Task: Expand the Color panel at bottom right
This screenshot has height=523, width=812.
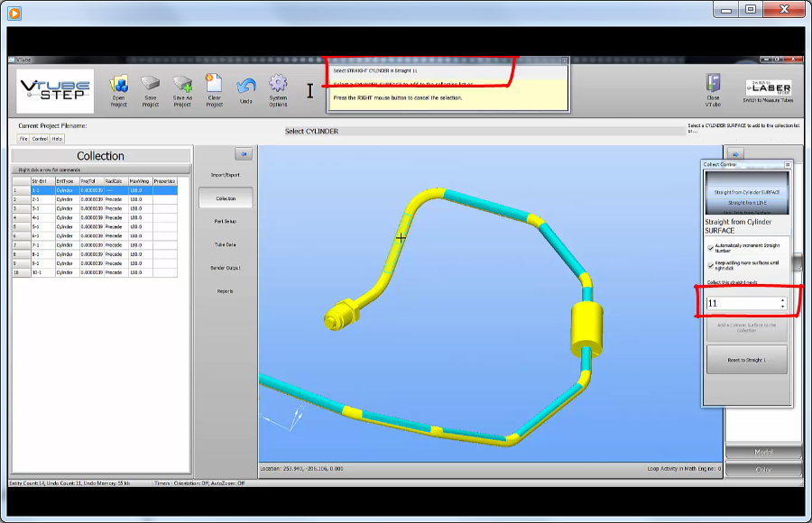Action: pyautogui.click(x=763, y=470)
